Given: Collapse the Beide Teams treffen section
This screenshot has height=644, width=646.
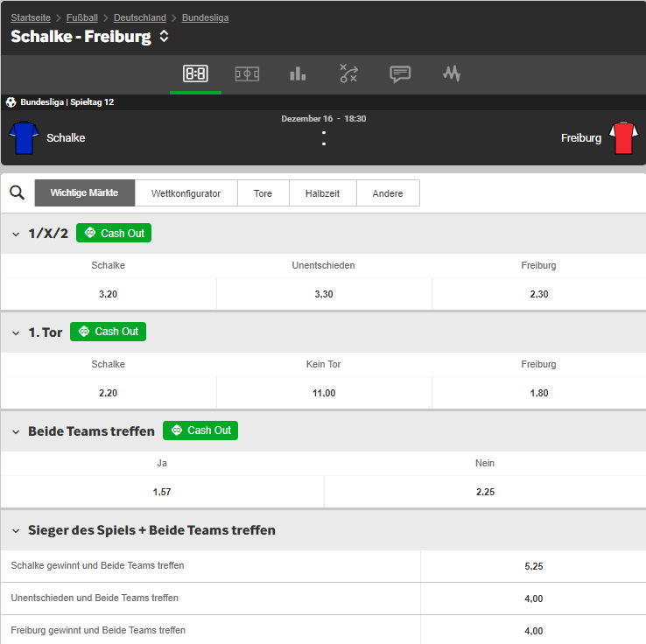Looking at the screenshot, I should 16,431.
